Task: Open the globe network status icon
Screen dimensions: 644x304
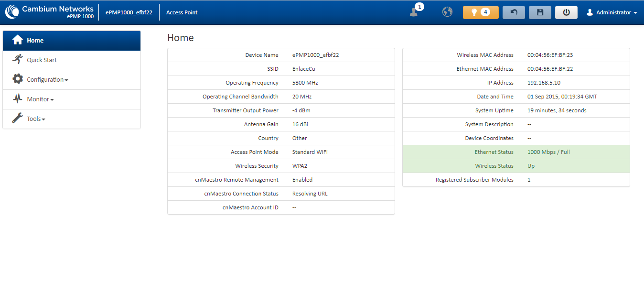Action: (x=447, y=12)
